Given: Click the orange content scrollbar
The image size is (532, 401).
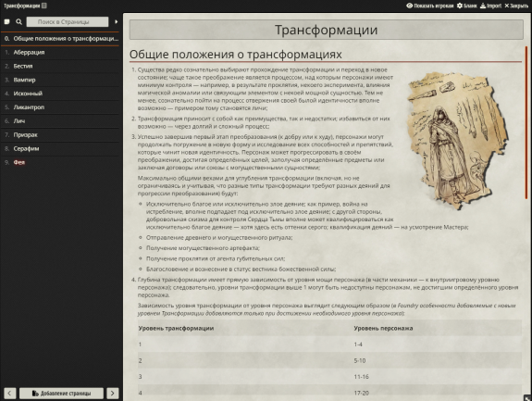Looking at the screenshot, I should pos(526,122).
